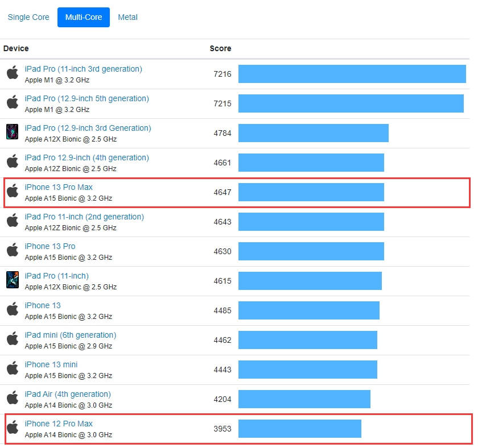This screenshot has width=482, height=448.
Task: Click the score bar for iPad Pro 11-inch 3rd generation
Action: click(352, 74)
